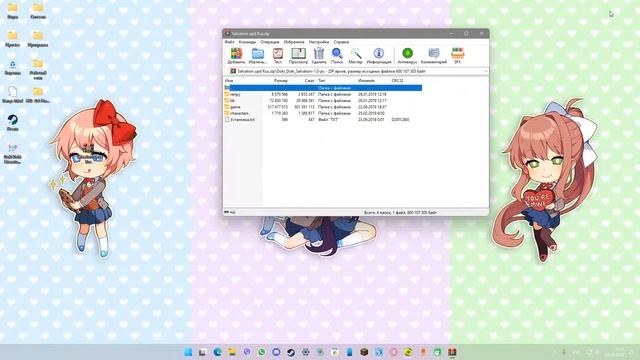The image size is (640, 360).
Task: Open the Команды menu
Action: tap(247, 42)
